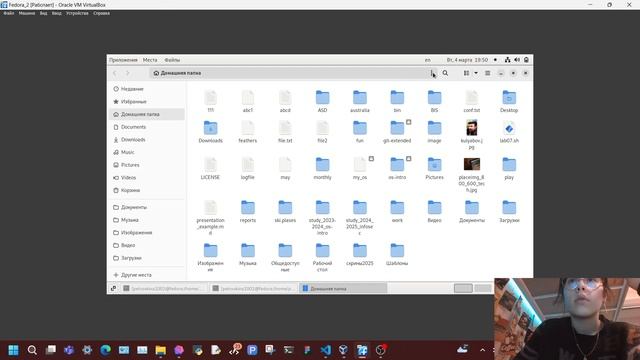Open the volume icon in top panel
This screenshot has height=360, width=640.
pos(517,60)
